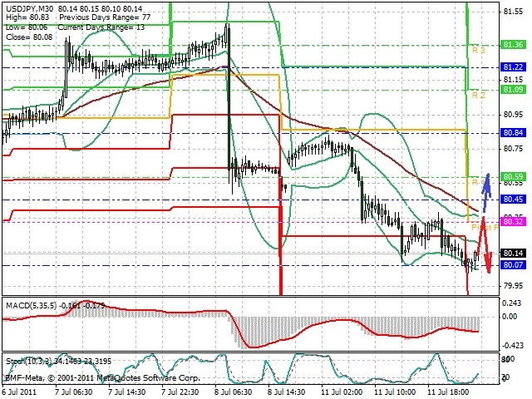Viewport: 532px width, 399px height.
Task: Click the 11 Jul 10:00 time axis label
Action: pos(396,392)
